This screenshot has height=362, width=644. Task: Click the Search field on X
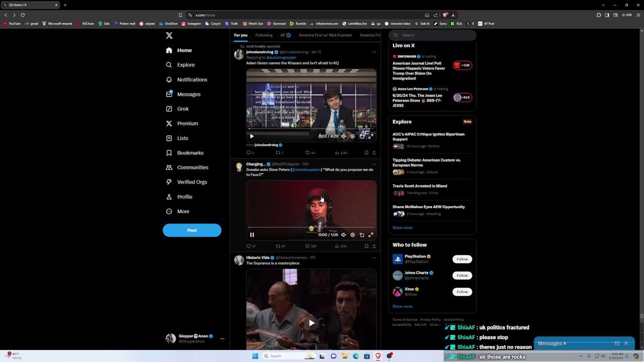pyautogui.click(x=432, y=35)
